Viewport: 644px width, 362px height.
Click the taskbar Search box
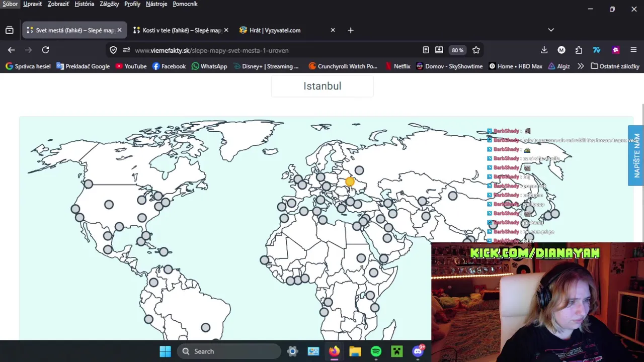pos(229,351)
